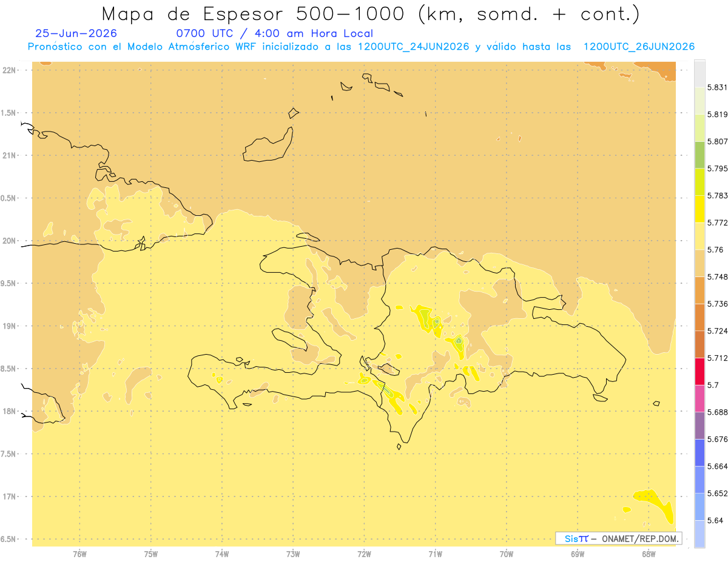This screenshot has height=562, width=728.
Task: Click the legend value "5.795"
Action: coord(717,169)
